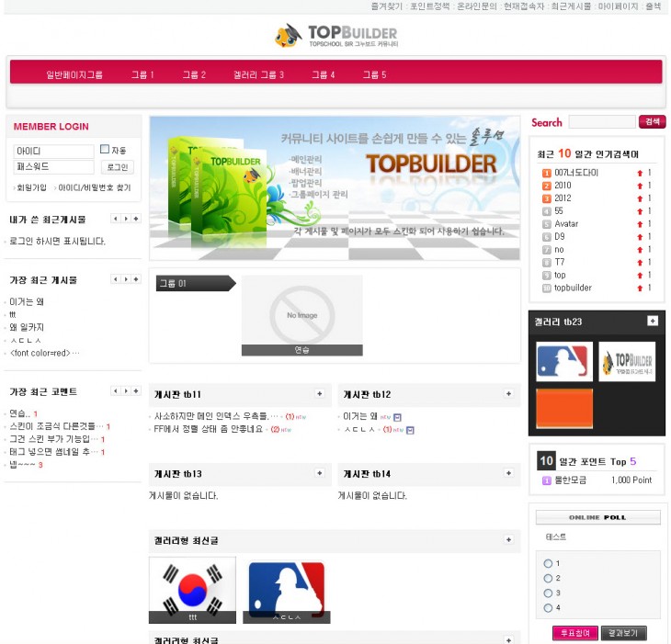Click the plus icon on 게시판 tb12
The height and width of the screenshot is (644, 671).
(x=508, y=394)
